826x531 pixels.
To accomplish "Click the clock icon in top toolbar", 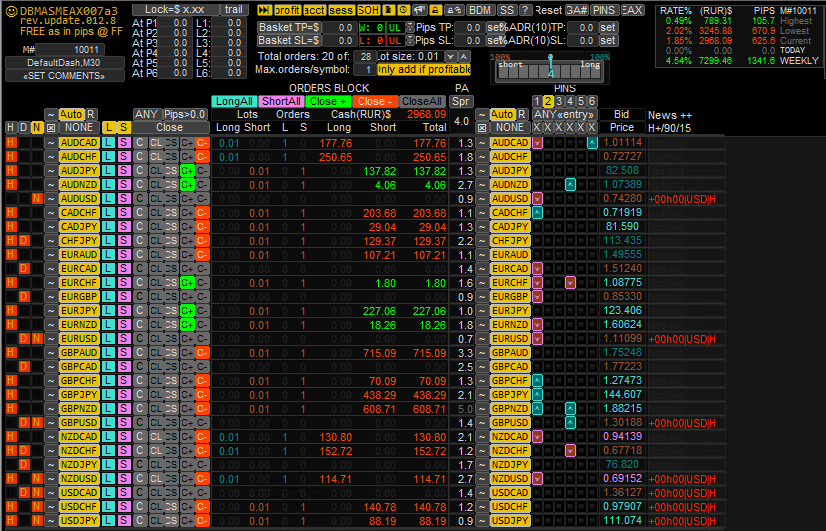I will tap(404, 10).
